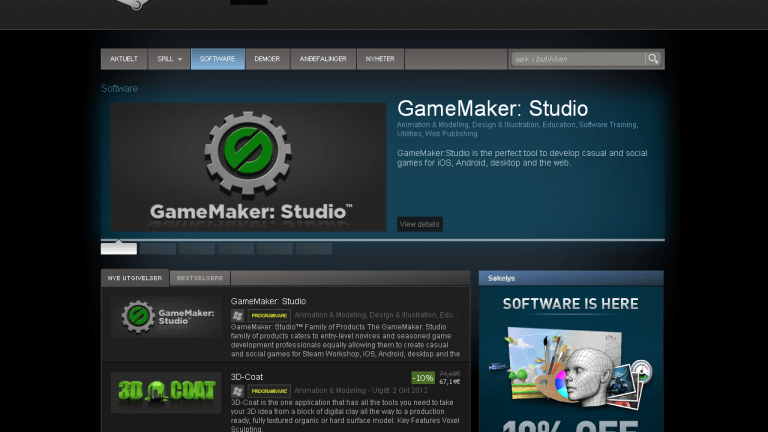Image resolution: width=768 pixels, height=432 pixels.
Task: Open the 3D-Coat list thumbnail
Action: [x=166, y=392]
